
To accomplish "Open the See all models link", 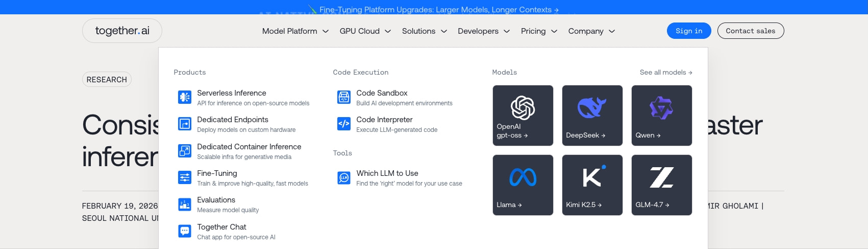I will pyautogui.click(x=666, y=72).
